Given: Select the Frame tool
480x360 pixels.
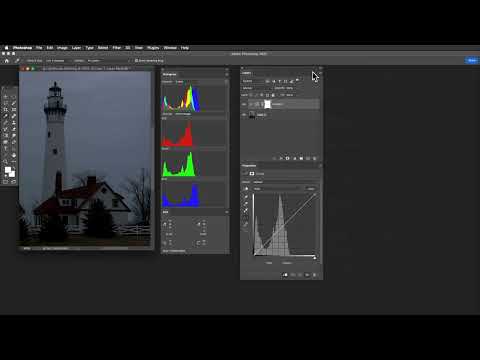Looking at the screenshot, I should (x=14, y=109).
